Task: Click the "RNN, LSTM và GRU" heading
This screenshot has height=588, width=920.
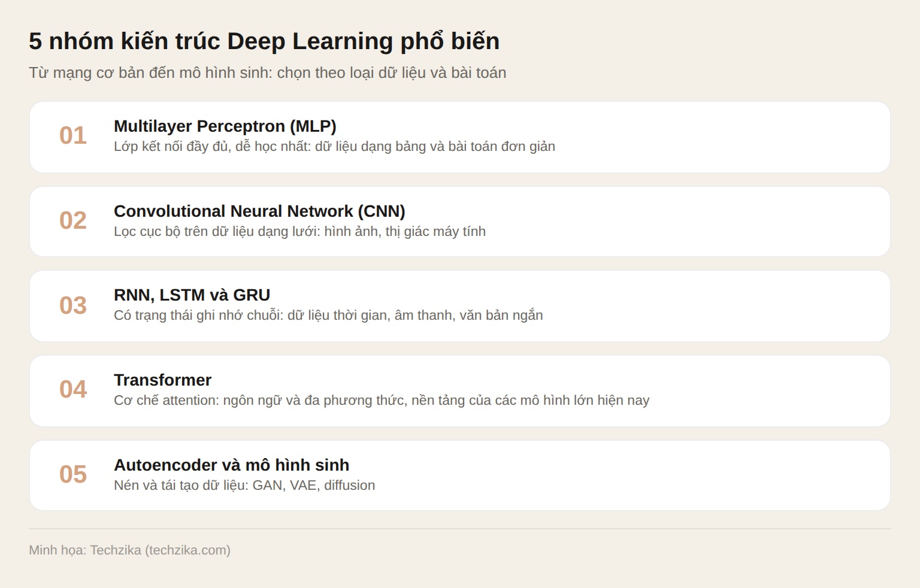Action: 192,295
